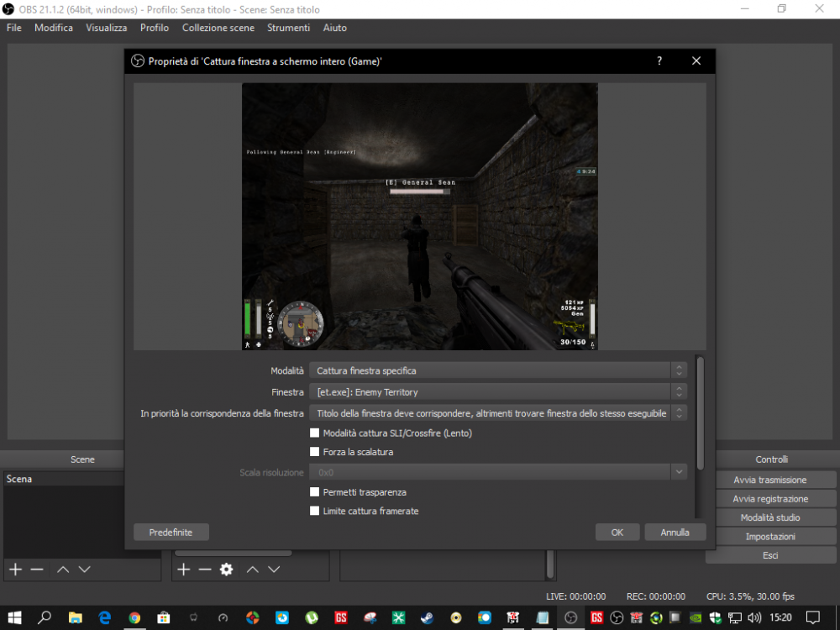Click Esci to quit OBS

pyautogui.click(x=770, y=555)
